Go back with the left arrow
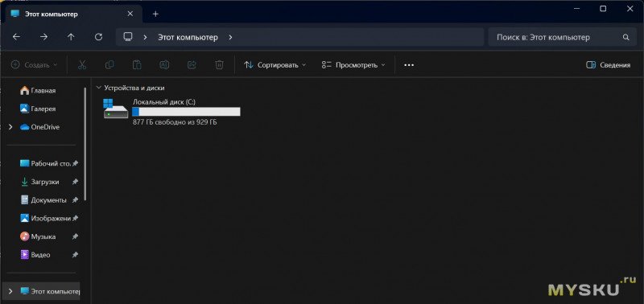 (16, 37)
